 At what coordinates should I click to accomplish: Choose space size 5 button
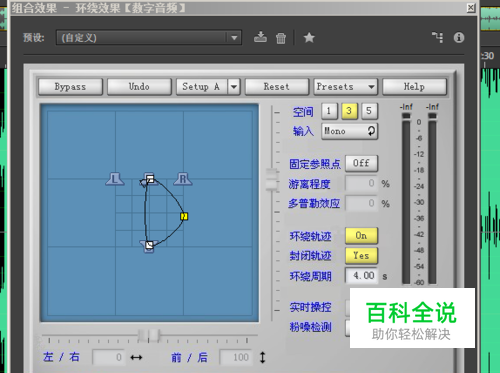[x=369, y=111]
